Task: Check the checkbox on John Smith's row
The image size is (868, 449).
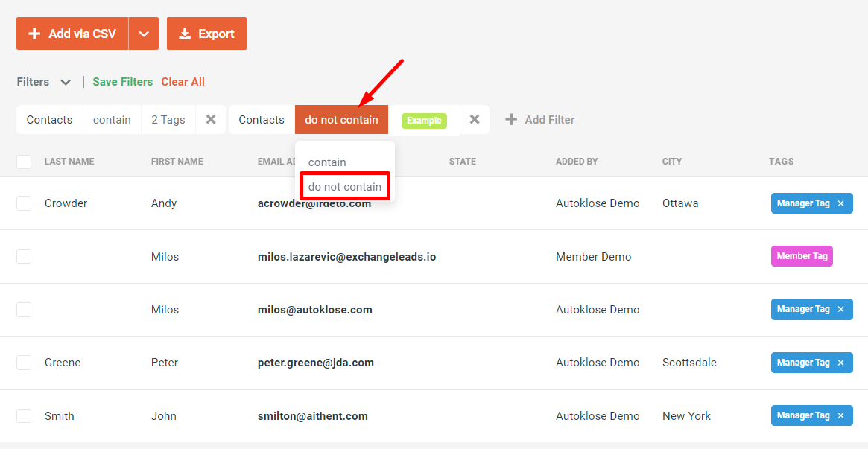Action: [23, 415]
